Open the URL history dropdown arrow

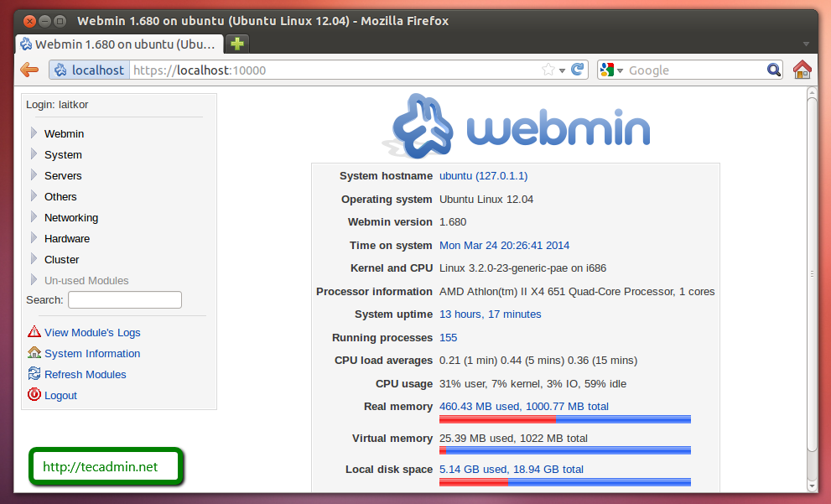(562, 70)
